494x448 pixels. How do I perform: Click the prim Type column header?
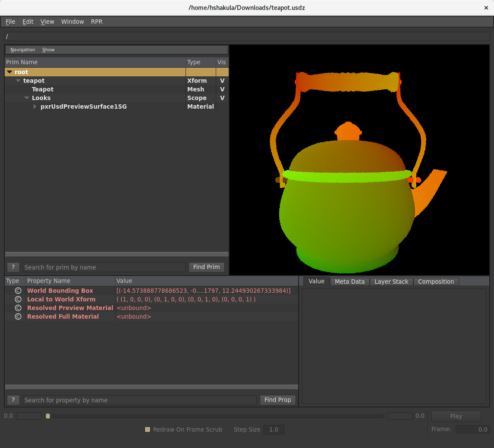(201, 62)
